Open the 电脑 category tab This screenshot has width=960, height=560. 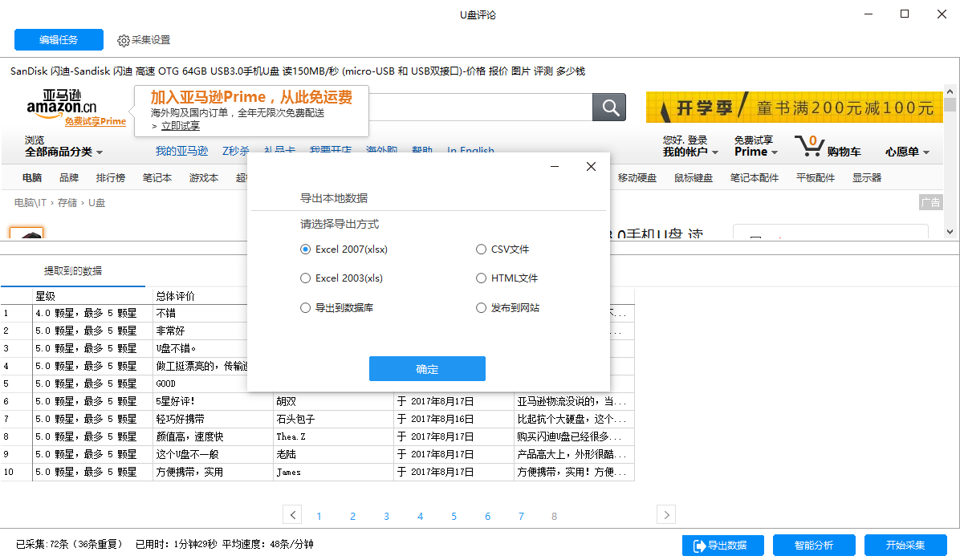[x=32, y=178]
